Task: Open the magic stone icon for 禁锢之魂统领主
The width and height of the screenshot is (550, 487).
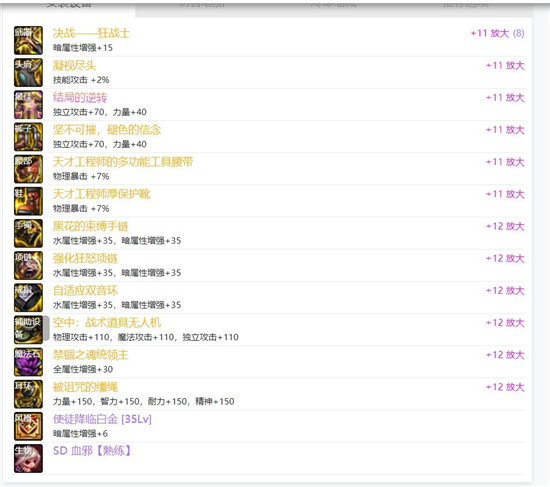Action: click(28, 362)
